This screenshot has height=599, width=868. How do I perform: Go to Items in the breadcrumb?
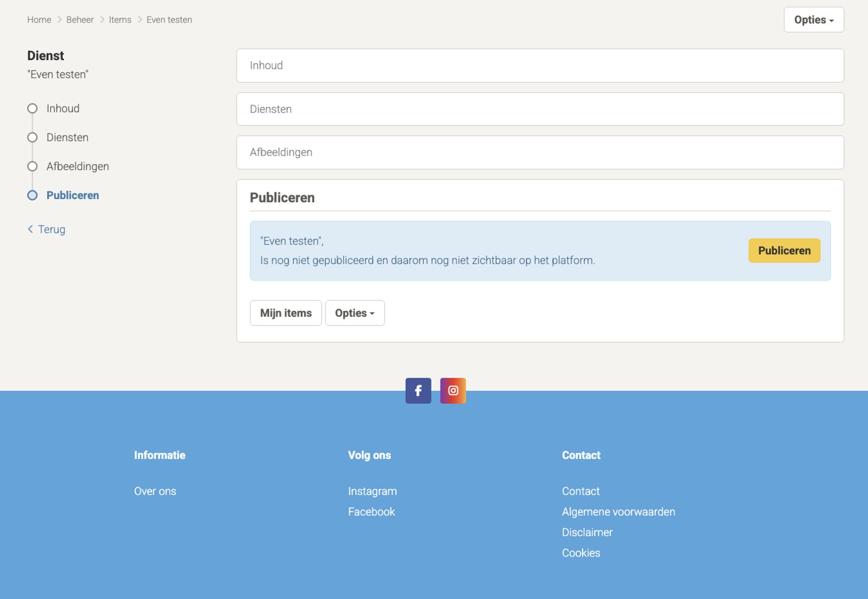tap(120, 20)
